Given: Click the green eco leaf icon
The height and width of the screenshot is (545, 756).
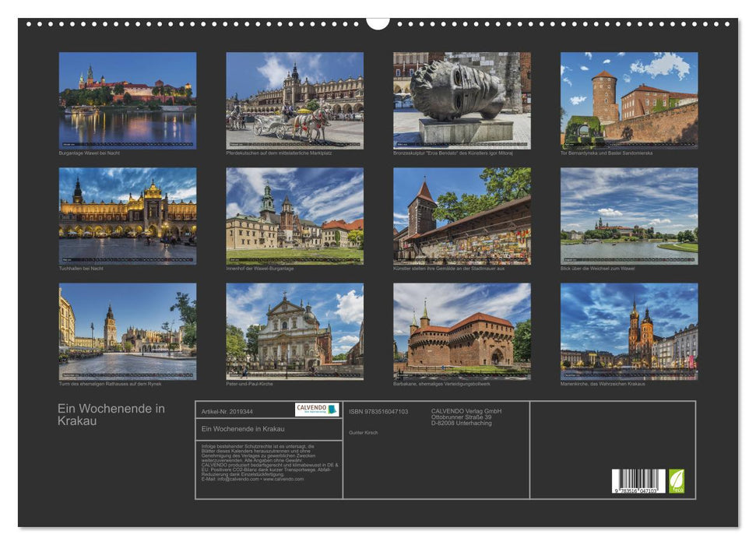Looking at the screenshot, I should [677, 480].
